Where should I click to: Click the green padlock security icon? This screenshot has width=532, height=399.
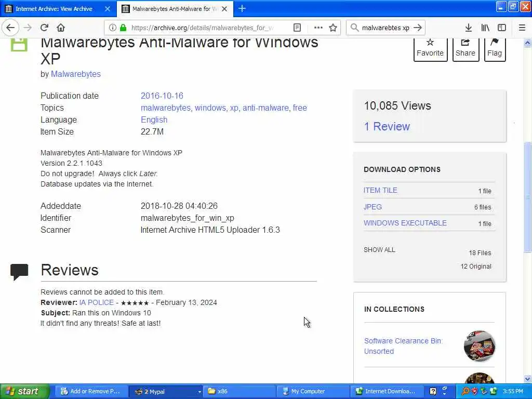(x=123, y=28)
